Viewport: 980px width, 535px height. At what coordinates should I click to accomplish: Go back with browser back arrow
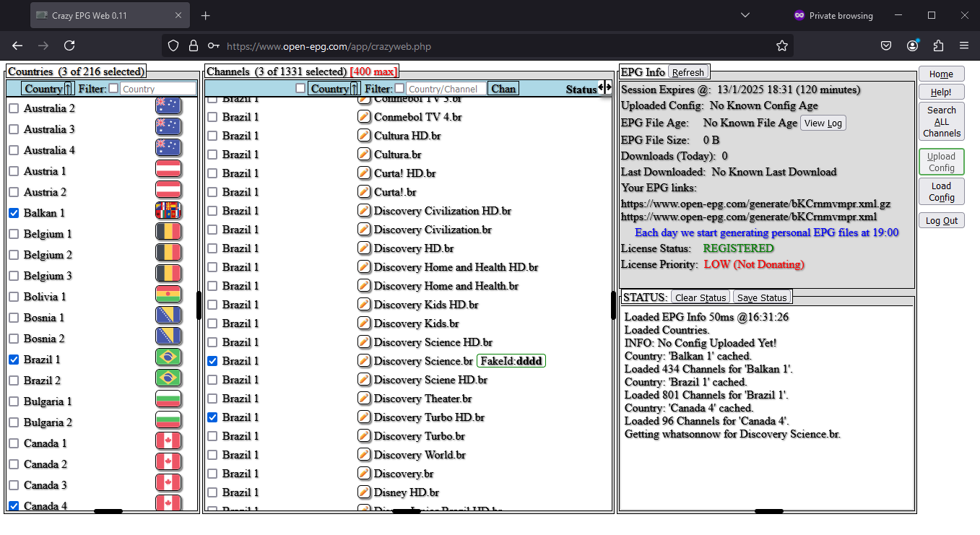click(17, 45)
